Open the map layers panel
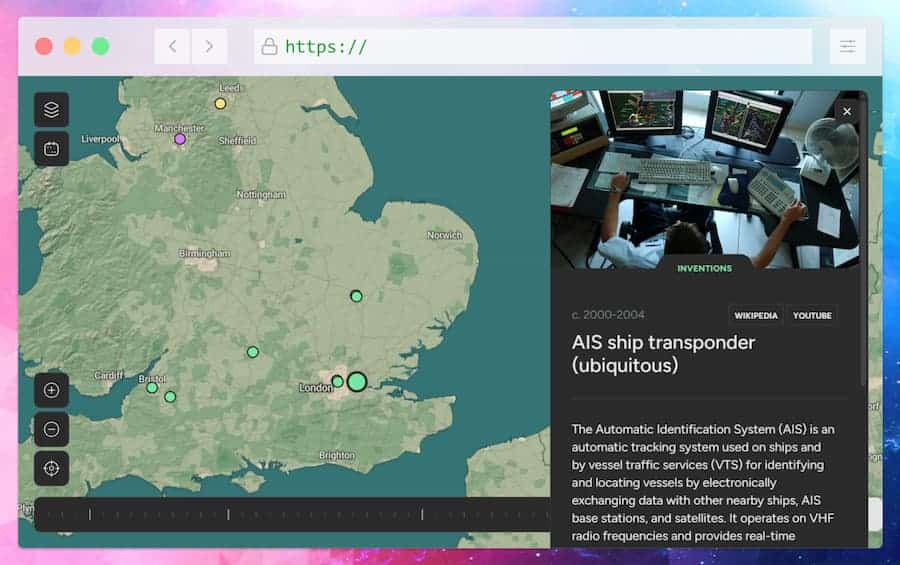900x565 pixels. click(x=51, y=110)
